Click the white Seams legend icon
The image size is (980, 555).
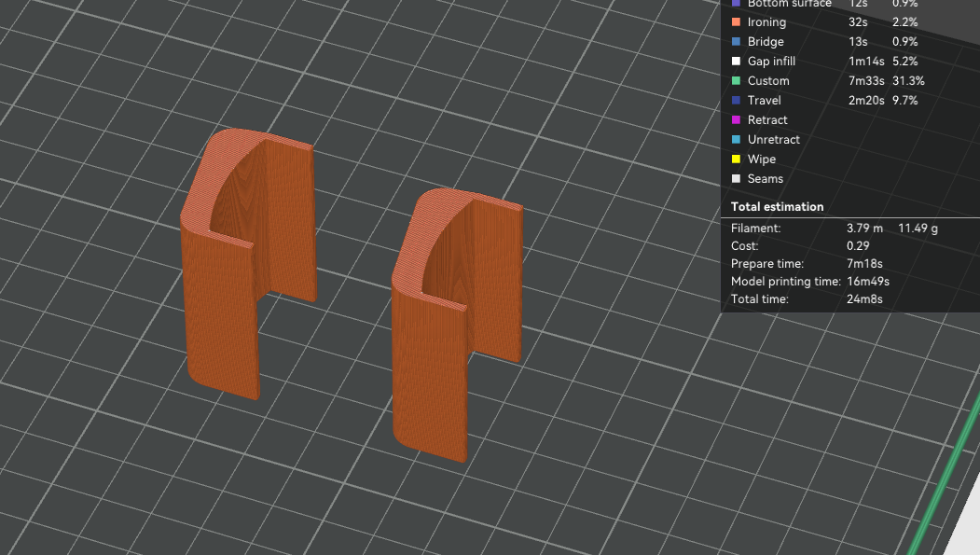click(736, 179)
